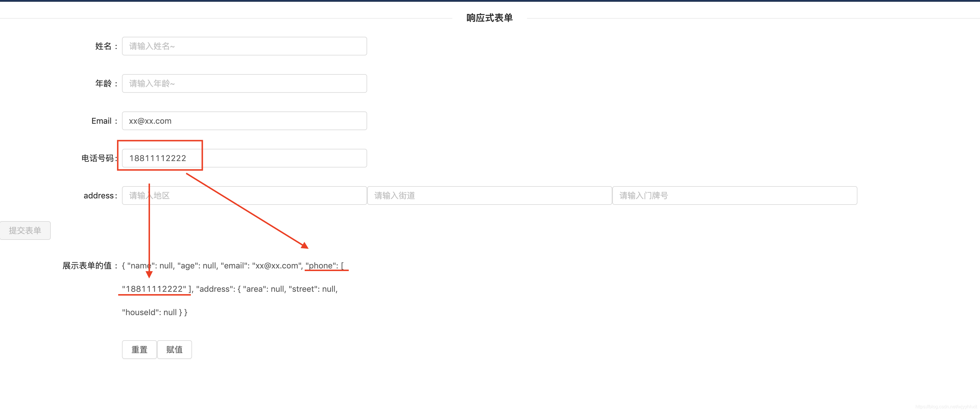980x412 pixels.
Task: Click the 姓名 field label
Action: [x=104, y=46]
